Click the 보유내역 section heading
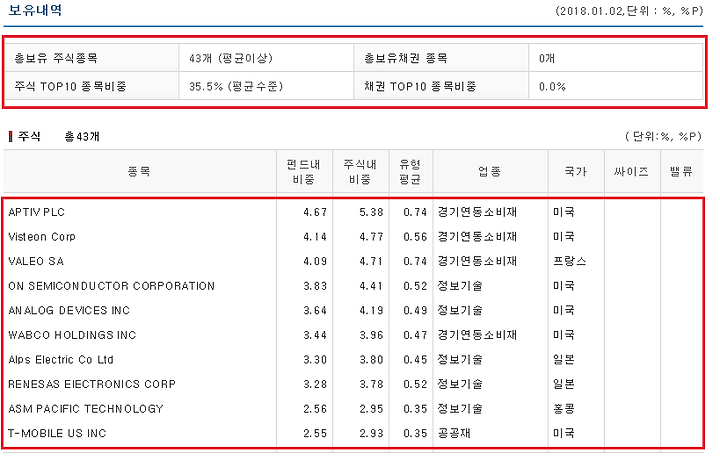The width and height of the screenshot is (720, 460). point(35,10)
